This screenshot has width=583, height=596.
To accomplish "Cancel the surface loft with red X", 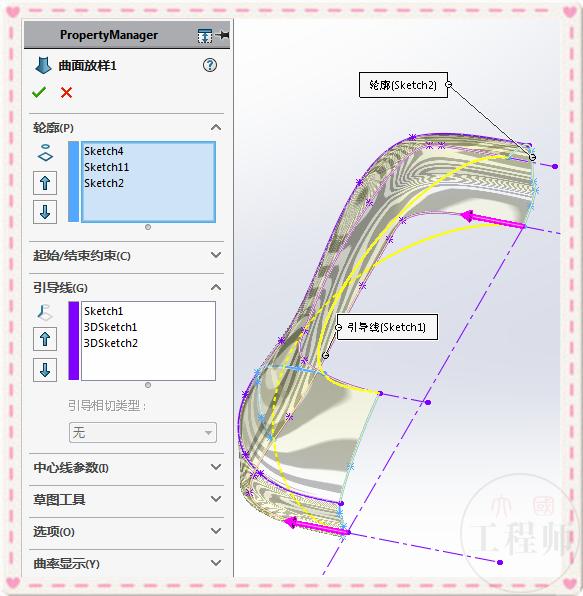I will click(x=67, y=92).
